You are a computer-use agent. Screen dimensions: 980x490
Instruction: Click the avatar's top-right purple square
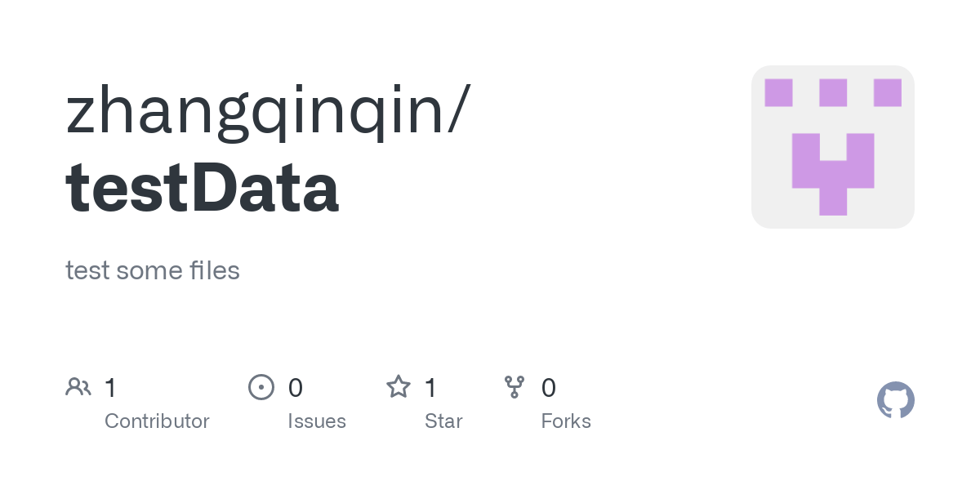pyautogui.click(x=888, y=92)
